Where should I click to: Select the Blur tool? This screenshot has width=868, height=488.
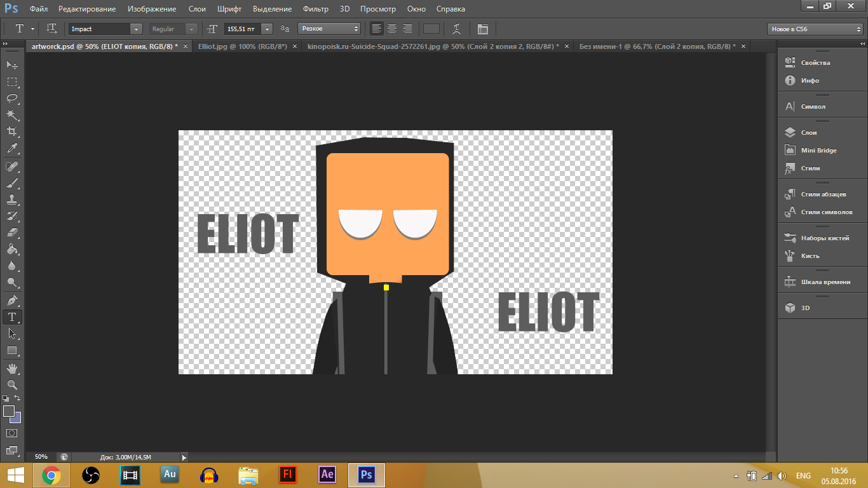tap(12, 266)
